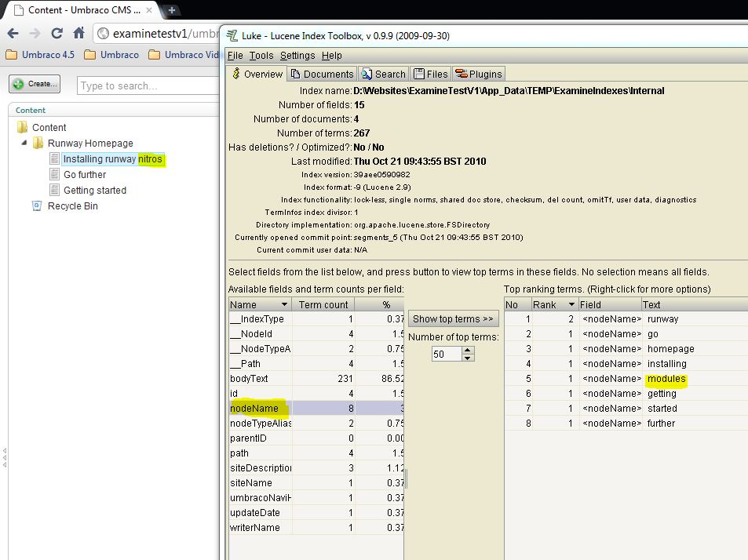This screenshot has height=560, width=748.
Task: Switch to the Plugins tab
Action: tap(479, 74)
